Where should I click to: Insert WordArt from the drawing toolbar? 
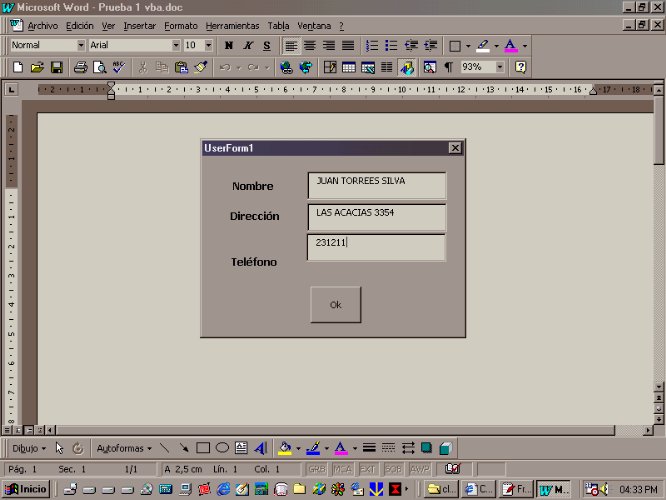coord(260,448)
